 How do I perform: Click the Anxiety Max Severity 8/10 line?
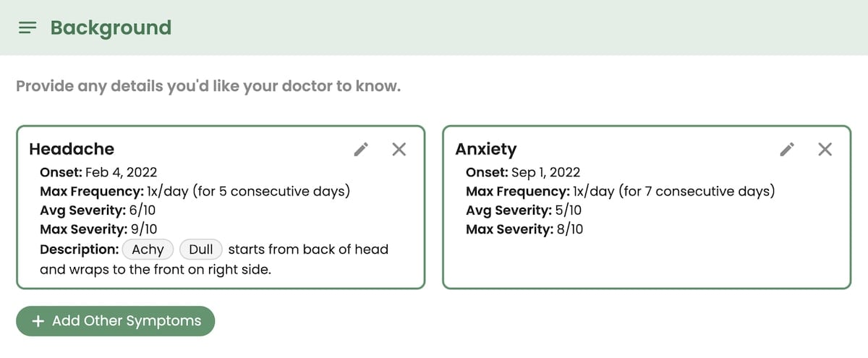tap(524, 229)
